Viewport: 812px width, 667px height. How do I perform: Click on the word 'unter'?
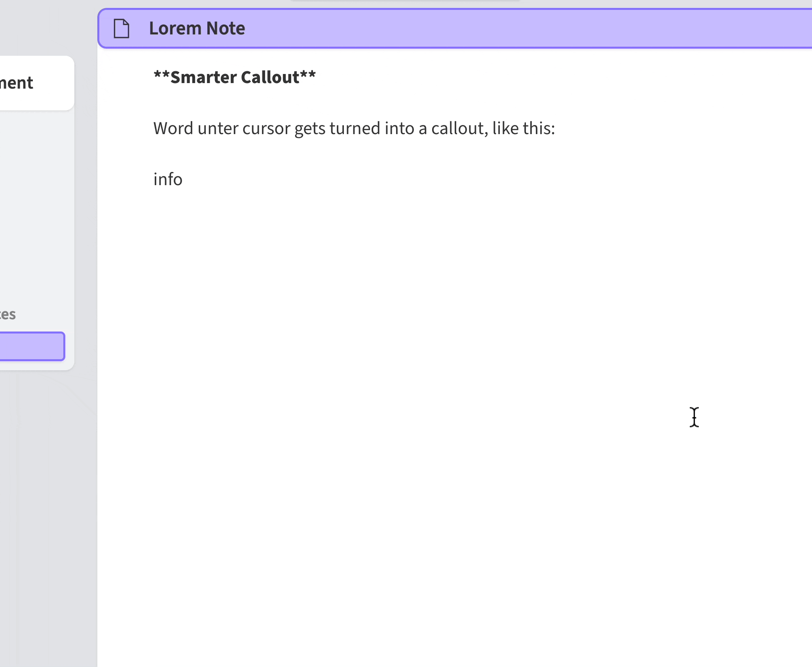click(x=217, y=129)
